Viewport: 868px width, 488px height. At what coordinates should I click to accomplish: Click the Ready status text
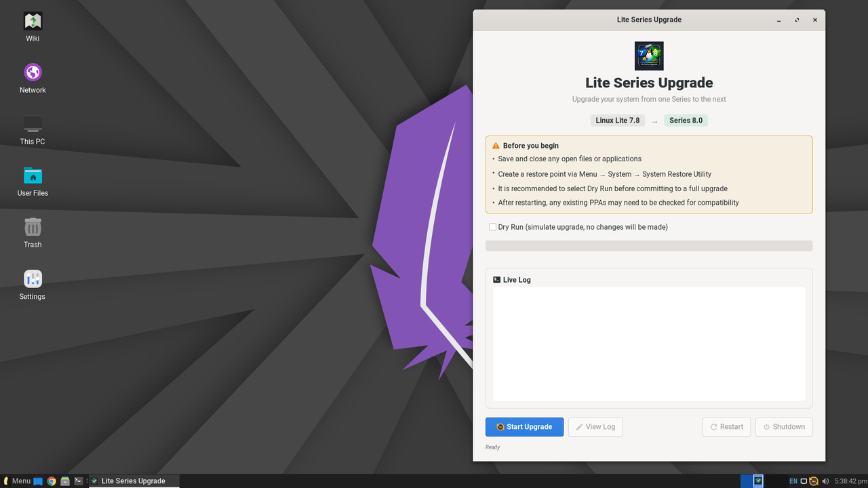pyautogui.click(x=493, y=447)
